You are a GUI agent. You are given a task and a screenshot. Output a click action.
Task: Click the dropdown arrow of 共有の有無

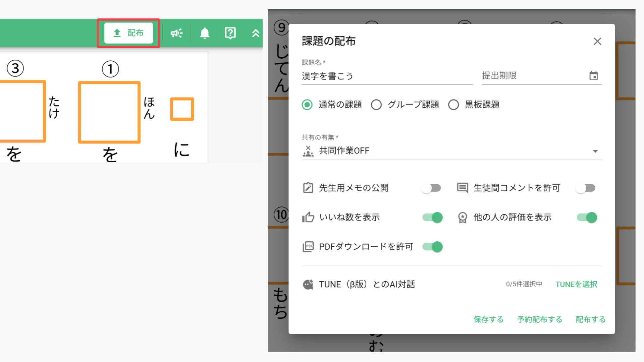coord(595,151)
